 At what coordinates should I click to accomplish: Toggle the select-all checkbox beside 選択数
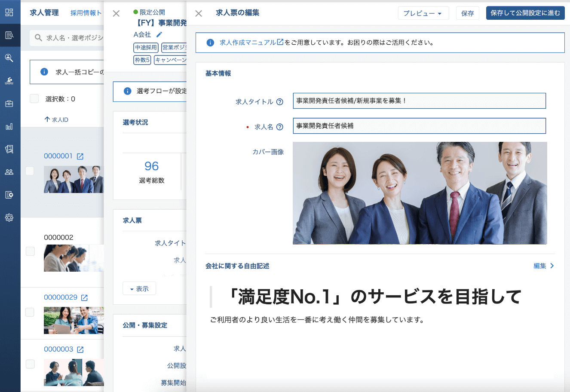34,98
